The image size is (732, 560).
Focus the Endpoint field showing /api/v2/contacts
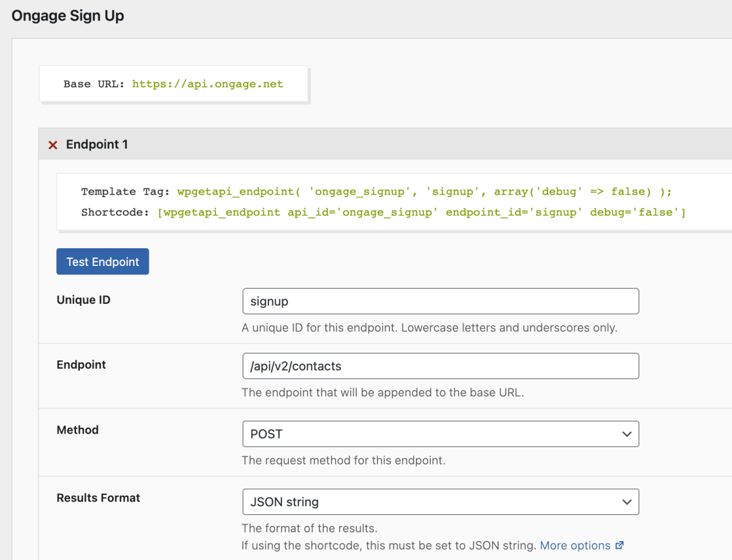point(440,366)
